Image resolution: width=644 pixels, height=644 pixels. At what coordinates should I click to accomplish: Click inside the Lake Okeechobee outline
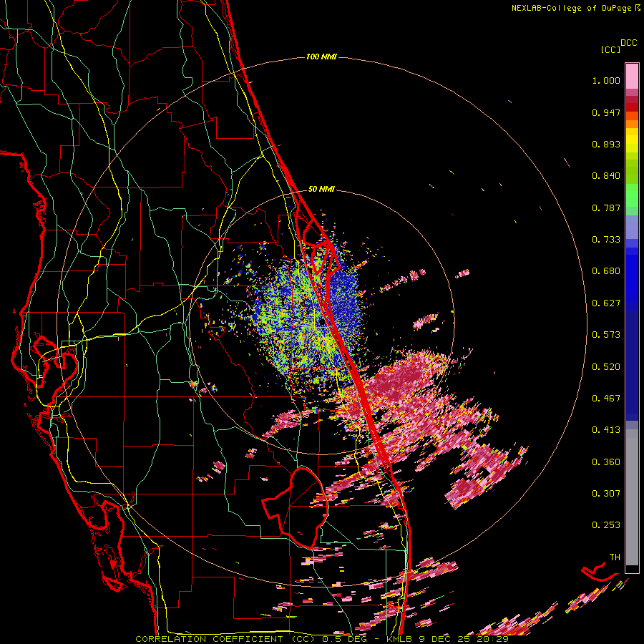click(304, 507)
